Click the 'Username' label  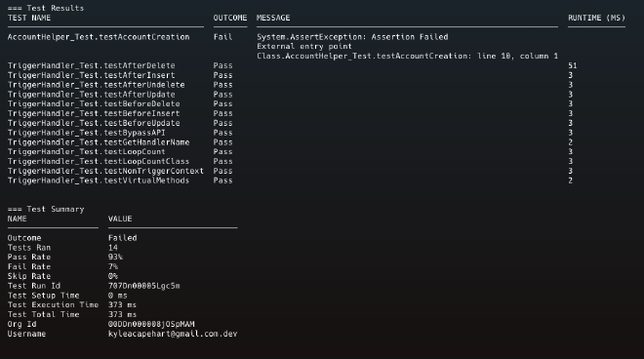[x=26, y=334]
